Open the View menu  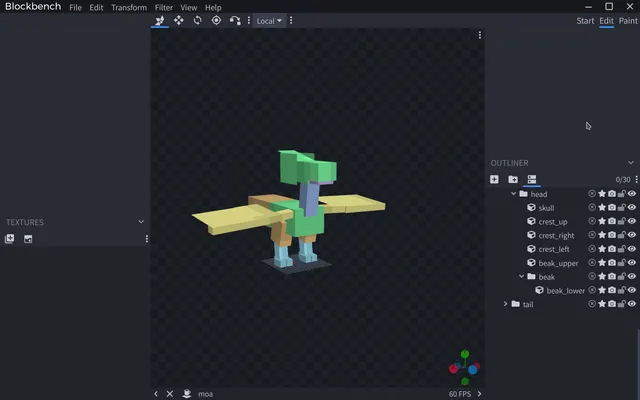point(189,7)
